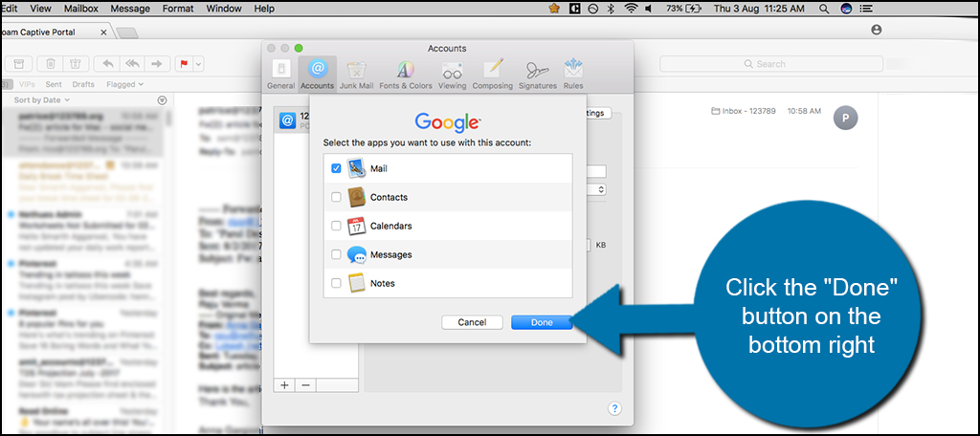Click the battery 73% indicator
Screen dimensions: 980x436
tap(683, 9)
